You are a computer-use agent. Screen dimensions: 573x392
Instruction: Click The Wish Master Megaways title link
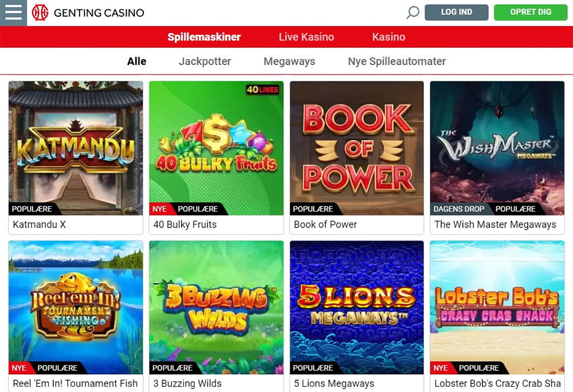pos(495,224)
